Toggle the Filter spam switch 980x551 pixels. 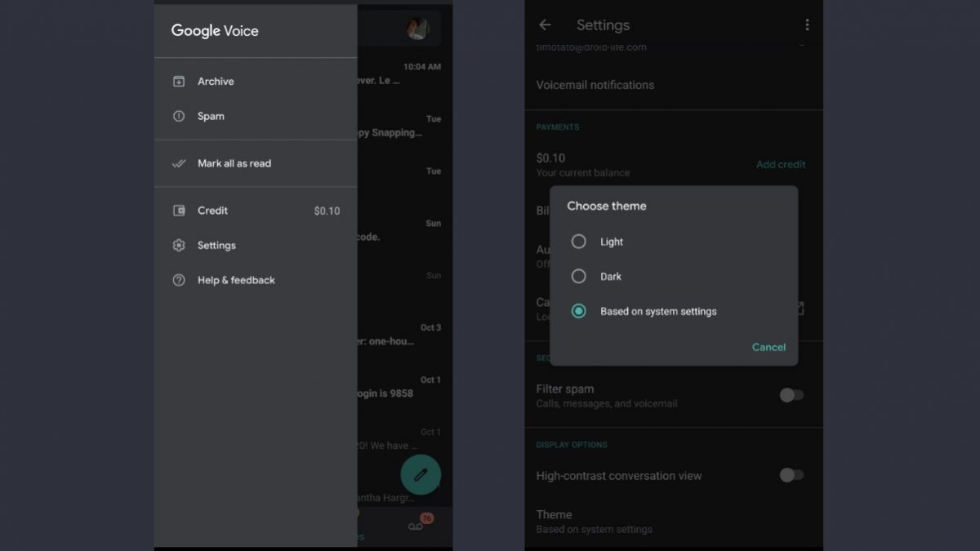[791, 395]
